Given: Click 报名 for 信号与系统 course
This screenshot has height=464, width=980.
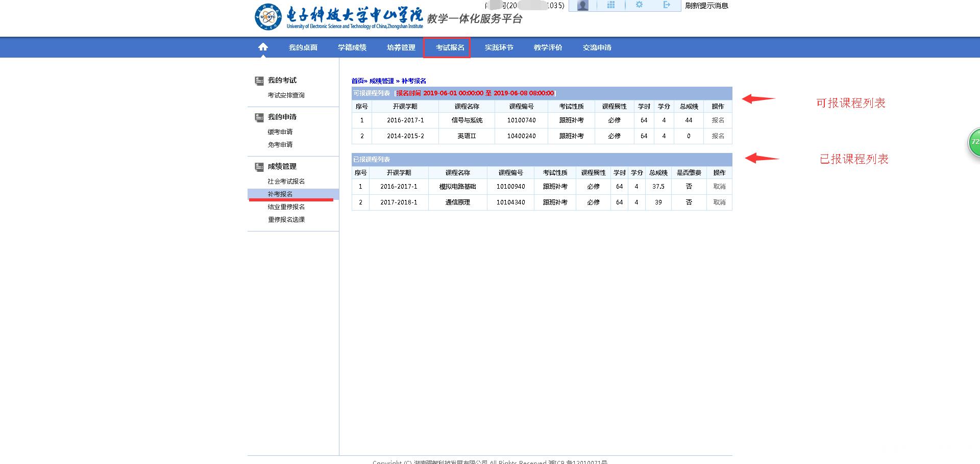Looking at the screenshot, I should click(718, 120).
